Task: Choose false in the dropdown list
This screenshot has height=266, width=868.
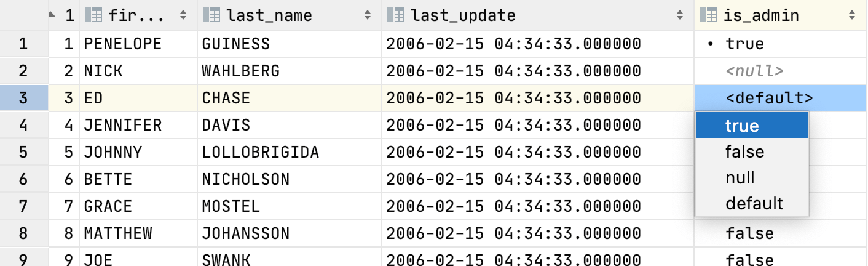Action: 744,151
